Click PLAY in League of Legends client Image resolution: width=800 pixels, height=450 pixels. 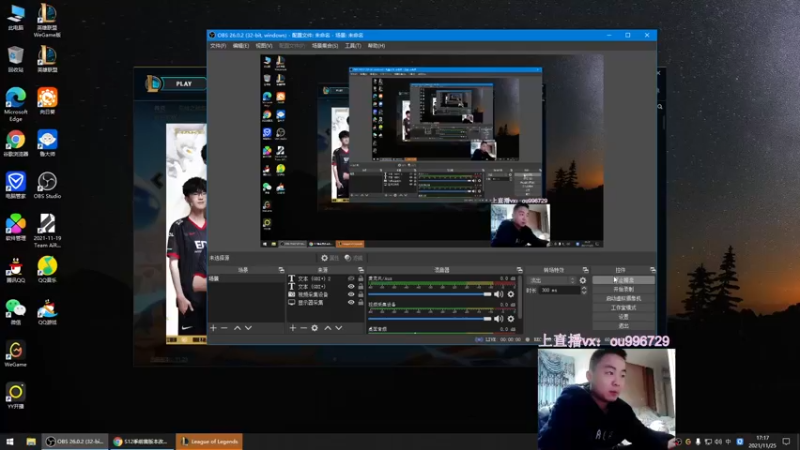(x=183, y=84)
